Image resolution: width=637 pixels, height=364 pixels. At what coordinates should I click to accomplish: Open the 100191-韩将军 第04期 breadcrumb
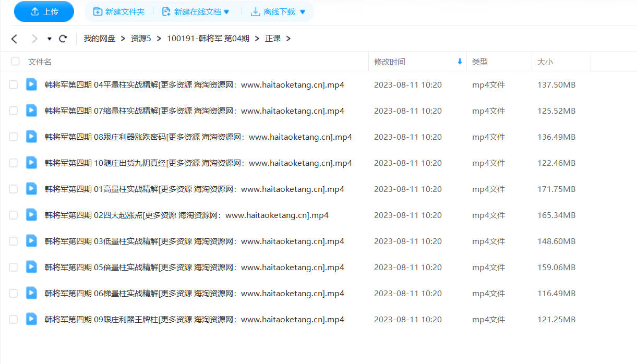pyautogui.click(x=208, y=39)
